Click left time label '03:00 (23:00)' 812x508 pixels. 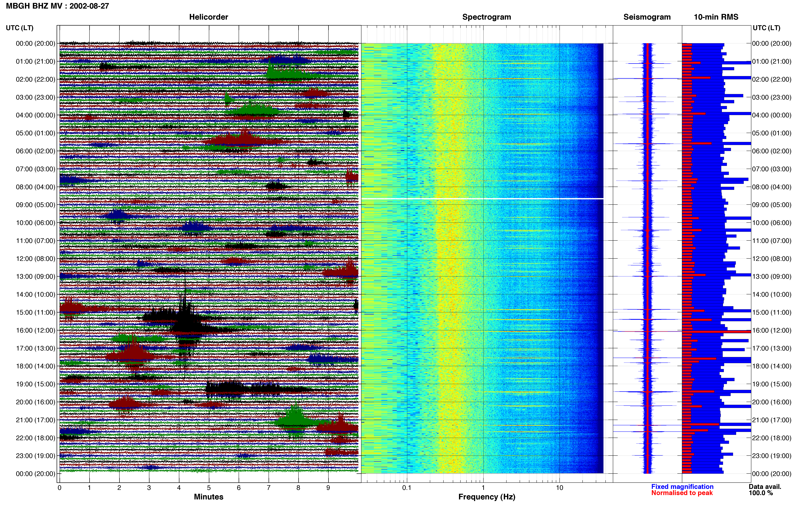36,97
